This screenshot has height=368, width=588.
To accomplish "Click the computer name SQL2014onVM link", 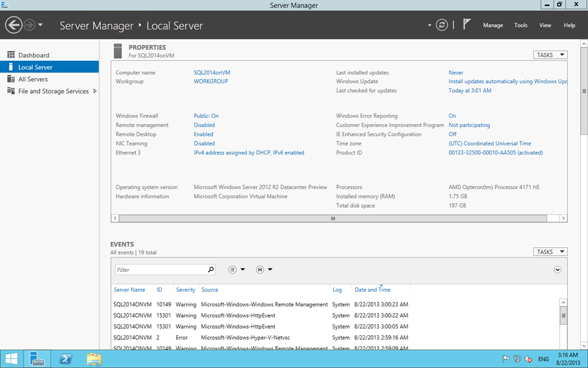I will click(212, 72).
